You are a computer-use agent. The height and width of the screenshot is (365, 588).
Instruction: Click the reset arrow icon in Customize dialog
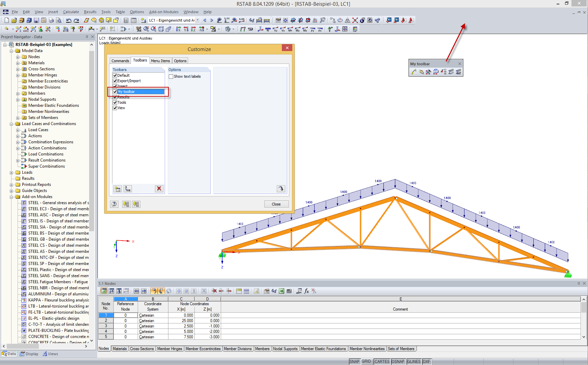pyautogui.click(x=281, y=189)
